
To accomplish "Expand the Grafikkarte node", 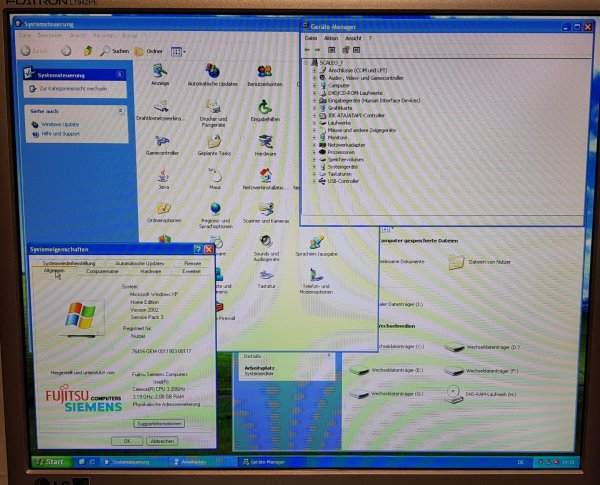I will [315, 108].
